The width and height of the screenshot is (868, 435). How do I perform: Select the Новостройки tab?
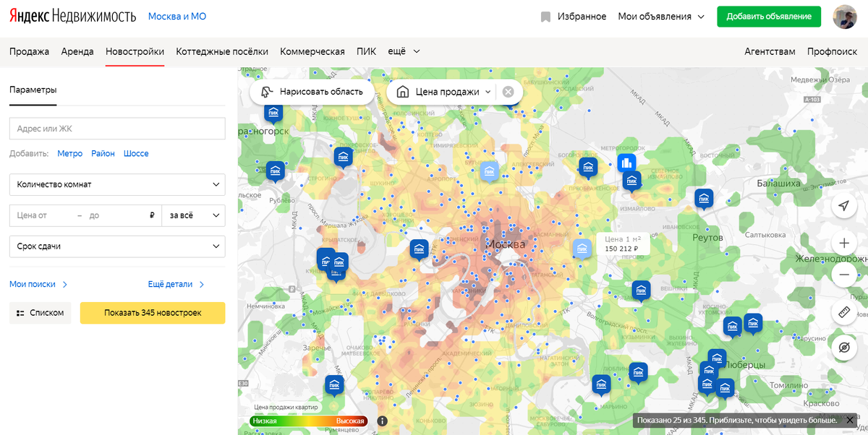pyautogui.click(x=135, y=51)
